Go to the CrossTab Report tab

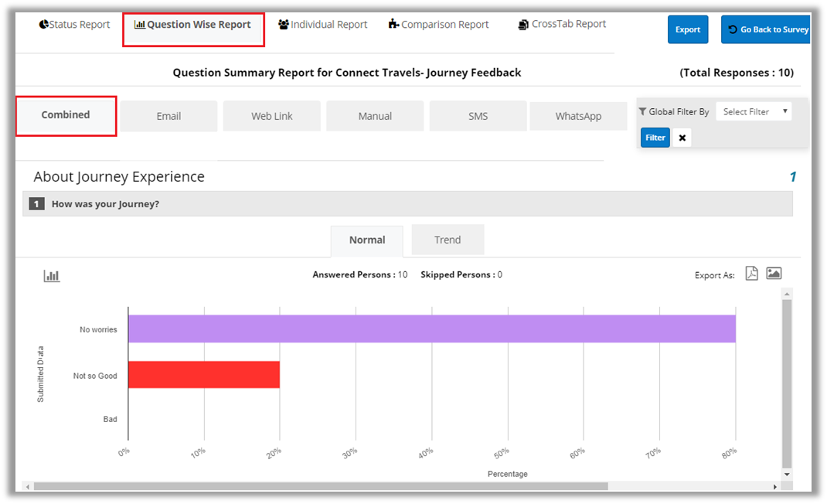[562, 24]
